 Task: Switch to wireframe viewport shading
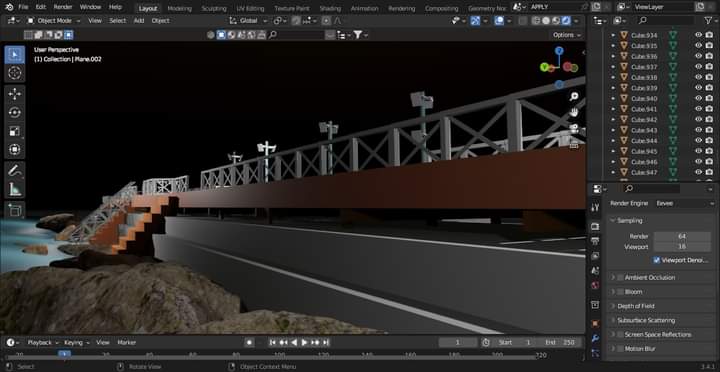(536, 21)
